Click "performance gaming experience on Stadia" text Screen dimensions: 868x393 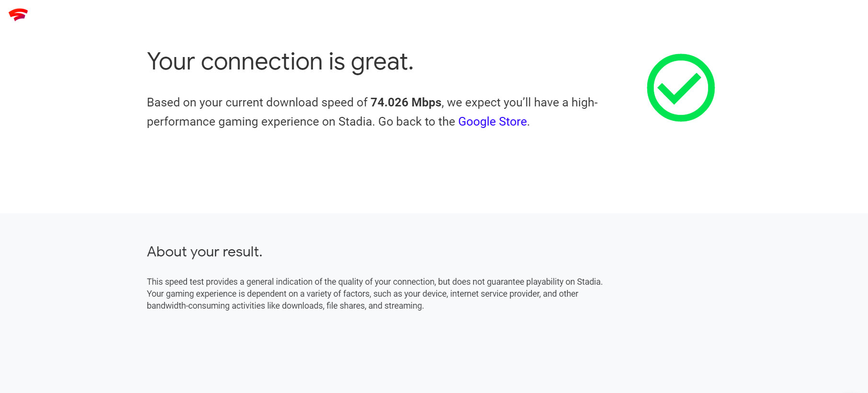point(259,122)
